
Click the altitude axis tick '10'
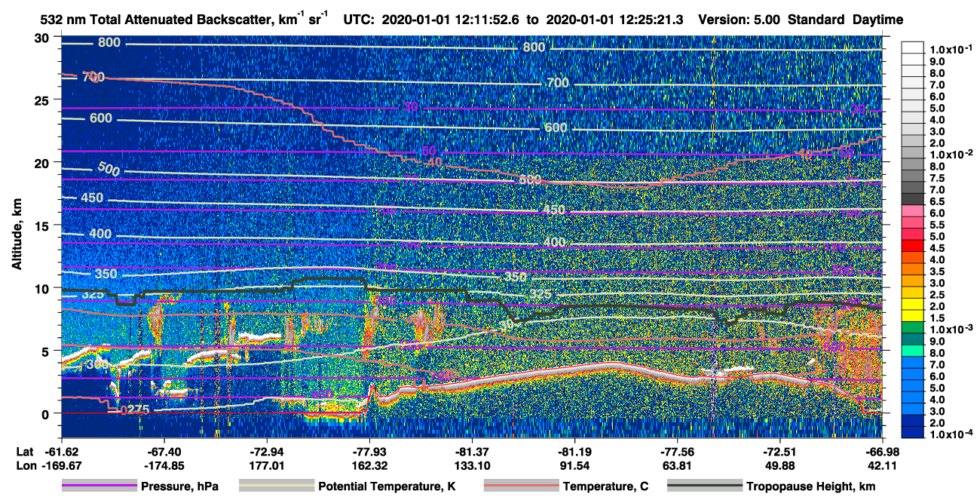[43, 288]
